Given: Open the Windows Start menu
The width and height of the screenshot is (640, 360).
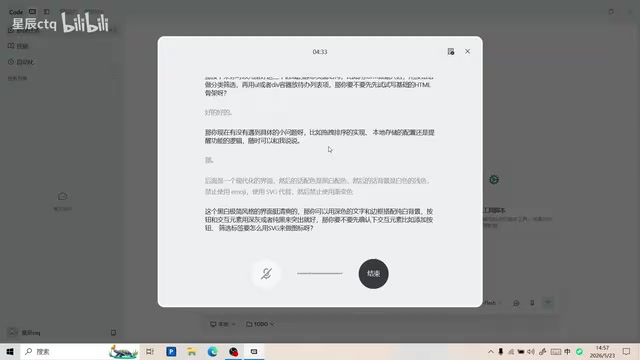Looking at the screenshot, I should tap(10, 351).
